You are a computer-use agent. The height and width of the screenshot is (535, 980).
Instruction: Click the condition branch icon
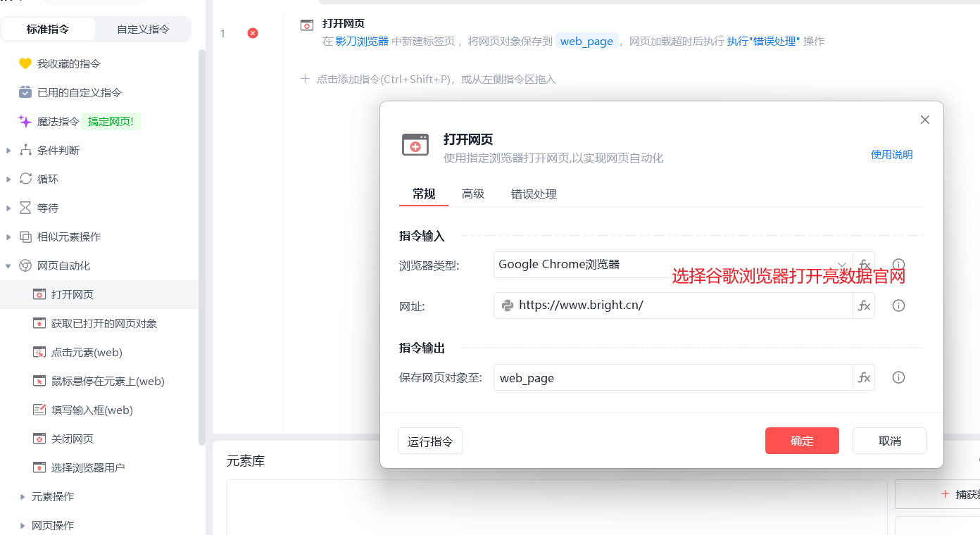tap(25, 150)
